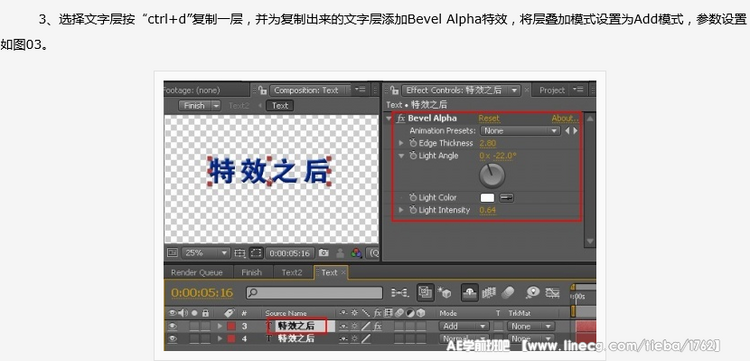
Task: Toggle the region of interest icon
Action: 256,253
